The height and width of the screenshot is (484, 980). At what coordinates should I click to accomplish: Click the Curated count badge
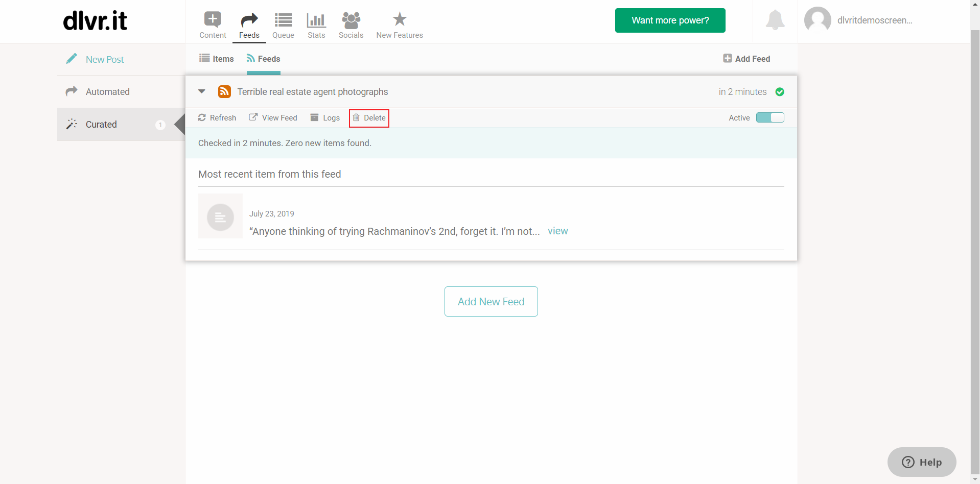click(x=160, y=125)
